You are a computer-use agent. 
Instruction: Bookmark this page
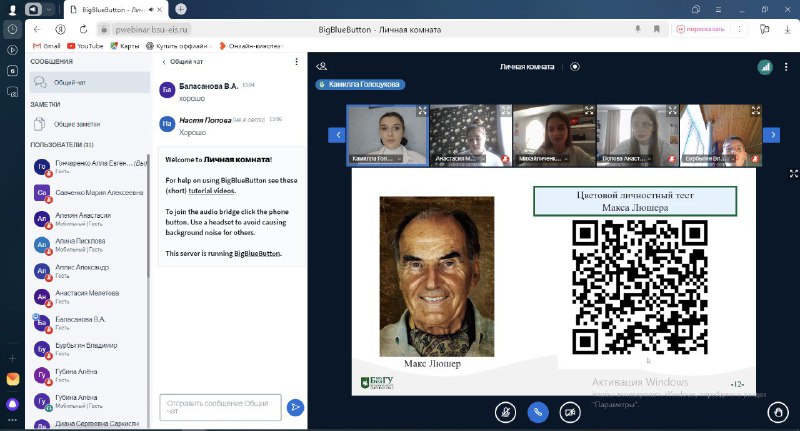click(x=657, y=29)
